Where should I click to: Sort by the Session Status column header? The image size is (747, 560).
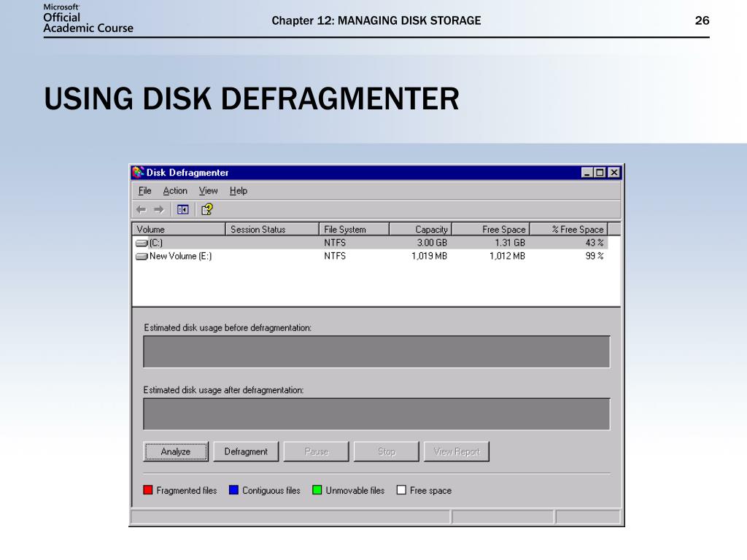pyautogui.click(x=272, y=229)
